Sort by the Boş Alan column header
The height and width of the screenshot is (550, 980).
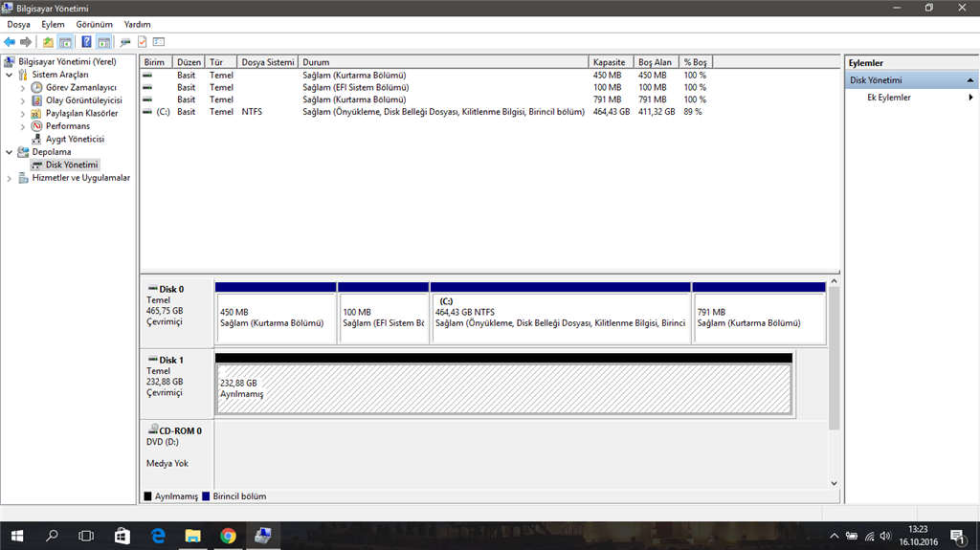click(656, 62)
